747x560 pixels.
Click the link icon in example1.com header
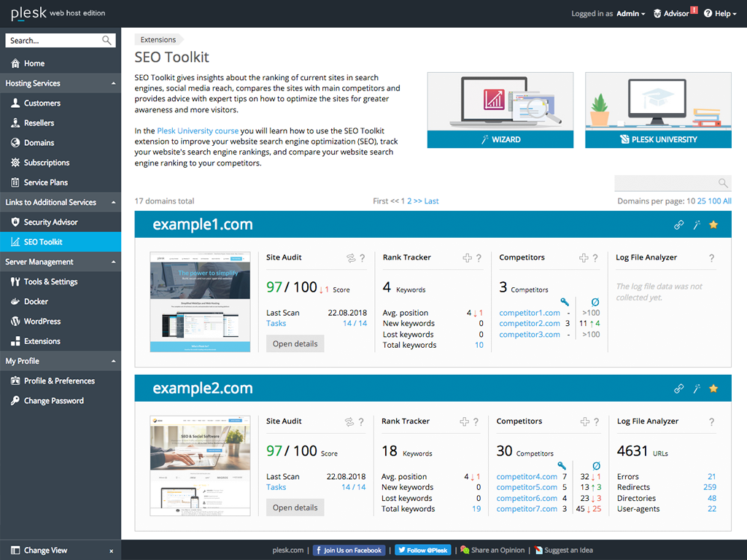(678, 225)
